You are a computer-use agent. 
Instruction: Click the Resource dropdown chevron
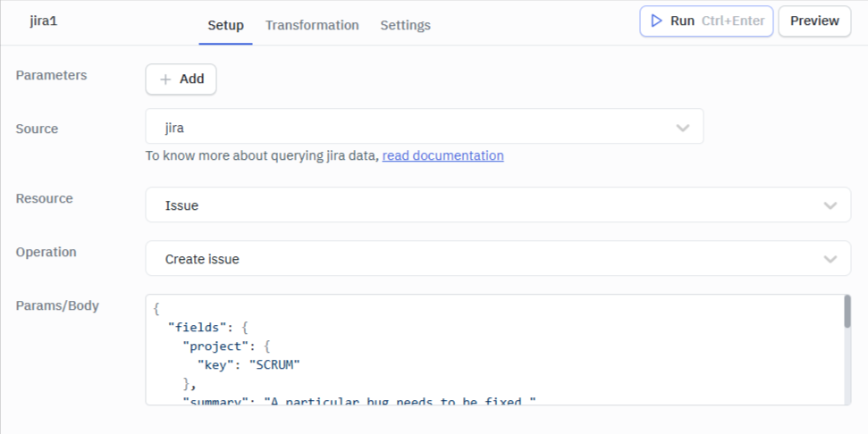(x=830, y=205)
